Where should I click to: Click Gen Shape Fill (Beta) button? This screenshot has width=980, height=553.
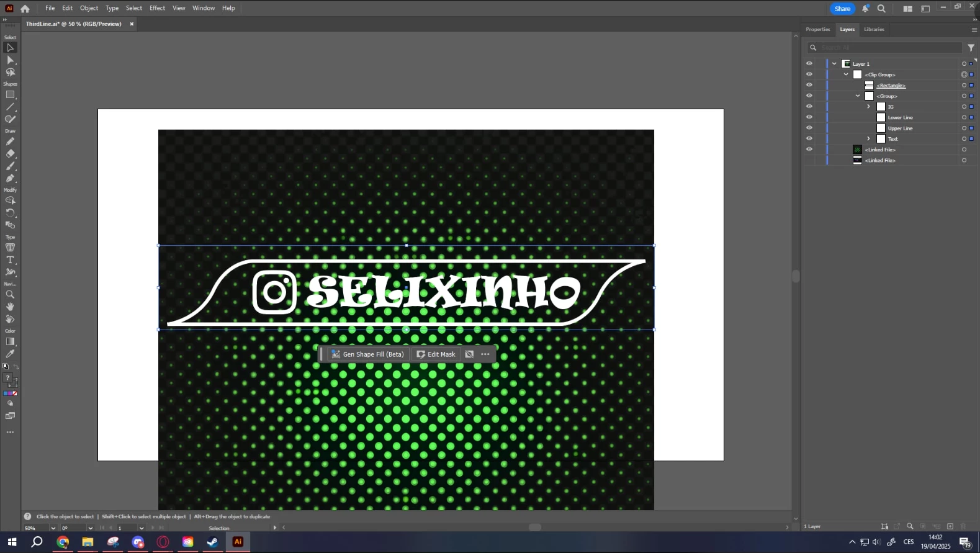(368, 354)
